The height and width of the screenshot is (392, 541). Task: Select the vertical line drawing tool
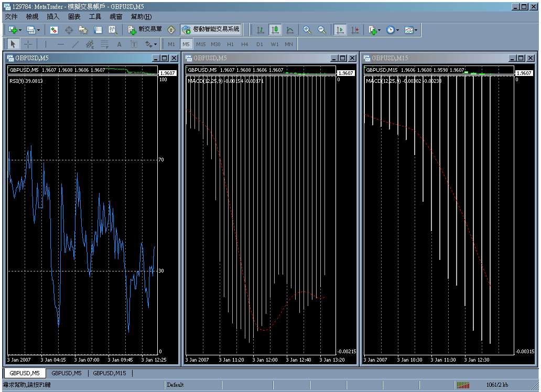[x=46, y=45]
